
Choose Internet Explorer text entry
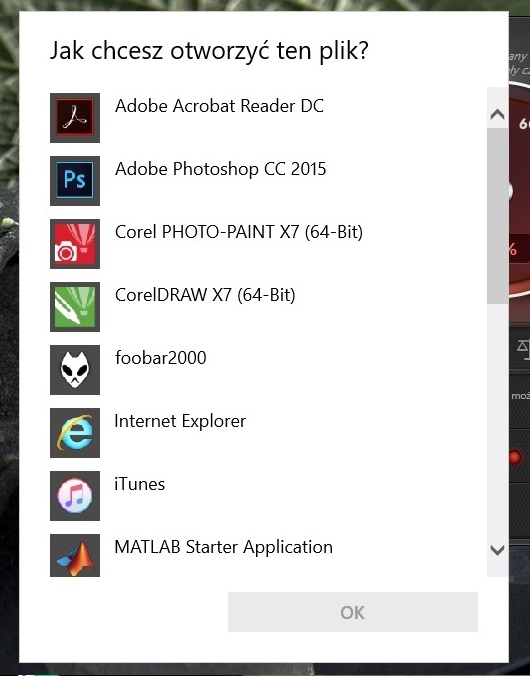point(180,421)
